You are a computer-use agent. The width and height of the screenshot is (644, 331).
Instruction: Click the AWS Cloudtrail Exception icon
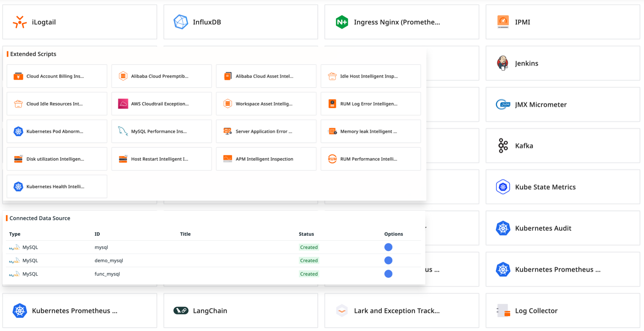[123, 104]
